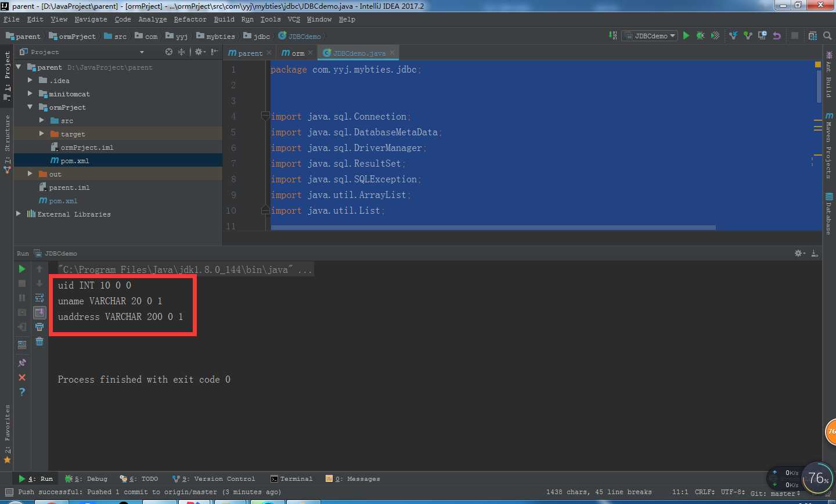
Task: Run with coverage from the main toolbar
Action: pyautogui.click(x=715, y=36)
